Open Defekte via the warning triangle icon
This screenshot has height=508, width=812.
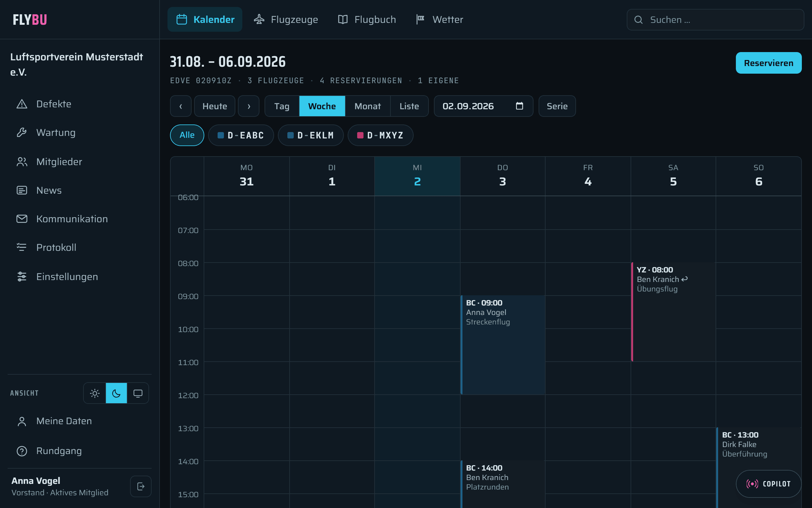click(22, 104)
